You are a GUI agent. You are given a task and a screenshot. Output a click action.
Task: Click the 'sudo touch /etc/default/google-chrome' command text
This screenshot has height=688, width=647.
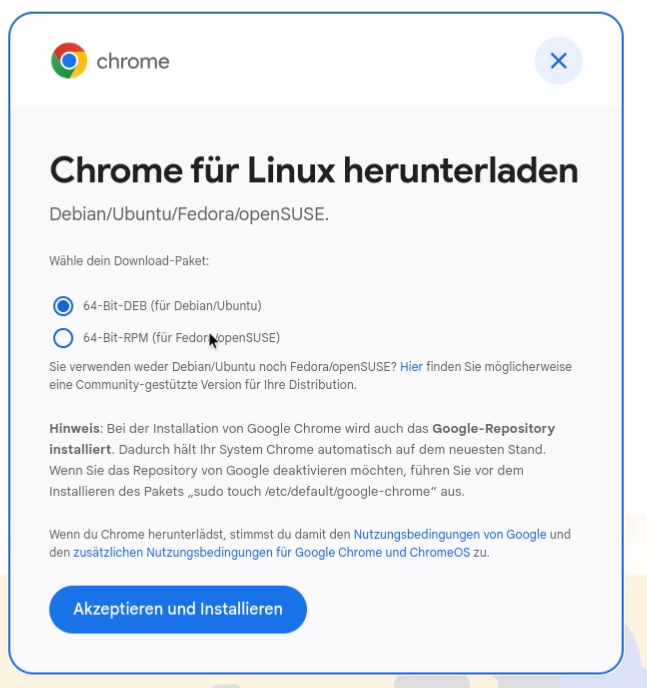(x=311, y=491)
